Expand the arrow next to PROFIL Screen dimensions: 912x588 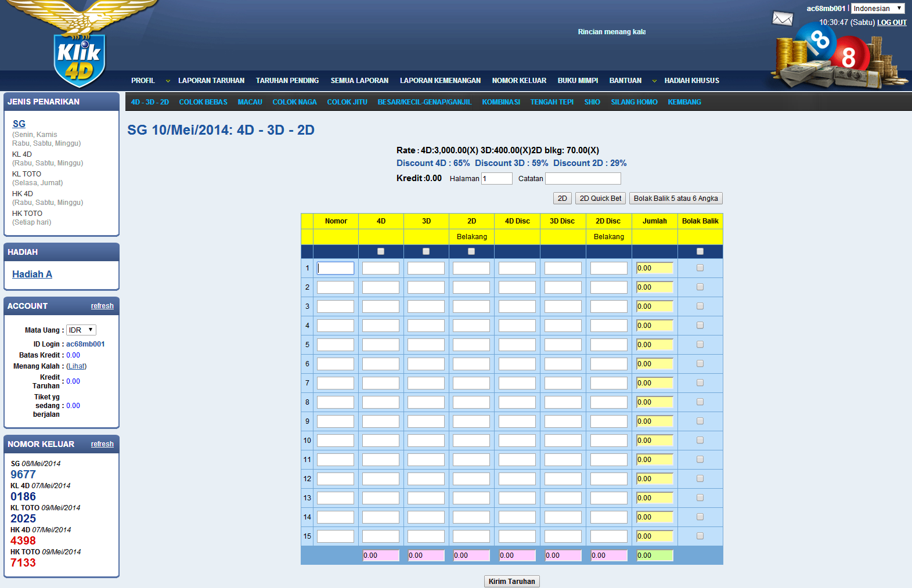pos(168,81)
